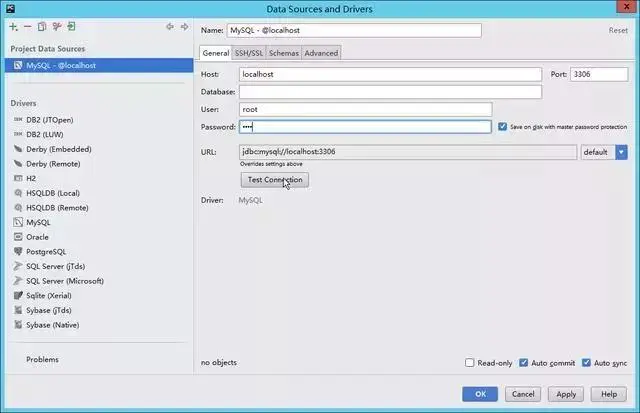Viewport: 640px width, 413px height.
Task: Choose SQL Server (jTds) driver
Action: (56, 266)
